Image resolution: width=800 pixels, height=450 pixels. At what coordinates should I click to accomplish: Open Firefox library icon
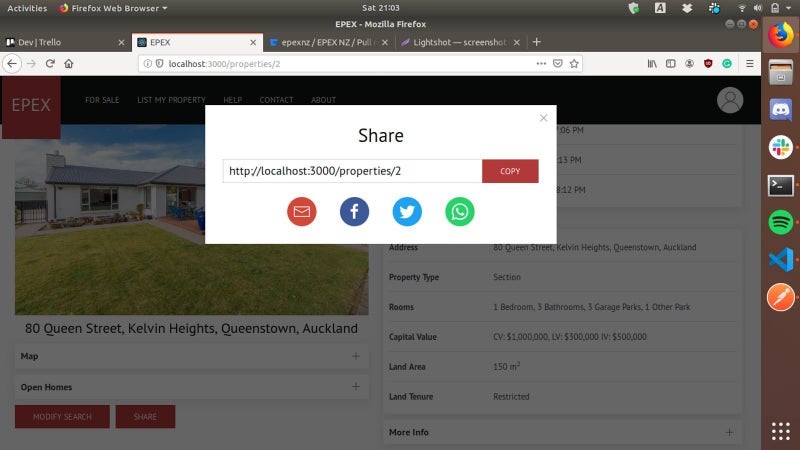click(652, 64)
